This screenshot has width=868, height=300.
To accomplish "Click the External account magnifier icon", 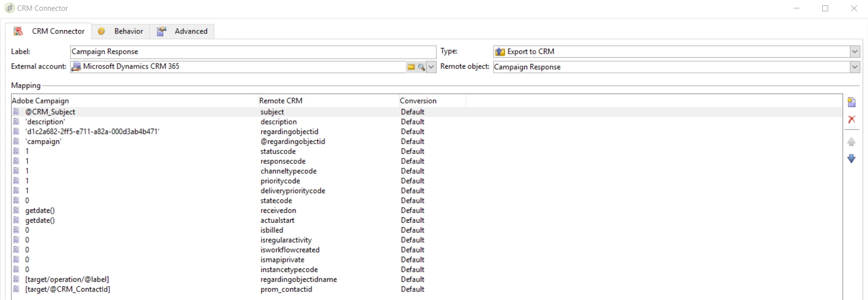I will coord(421,67).
